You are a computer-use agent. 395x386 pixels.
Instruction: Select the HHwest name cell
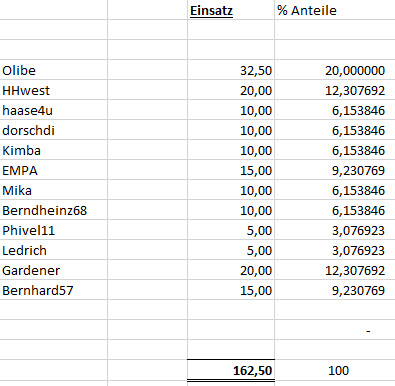point(54,90)
